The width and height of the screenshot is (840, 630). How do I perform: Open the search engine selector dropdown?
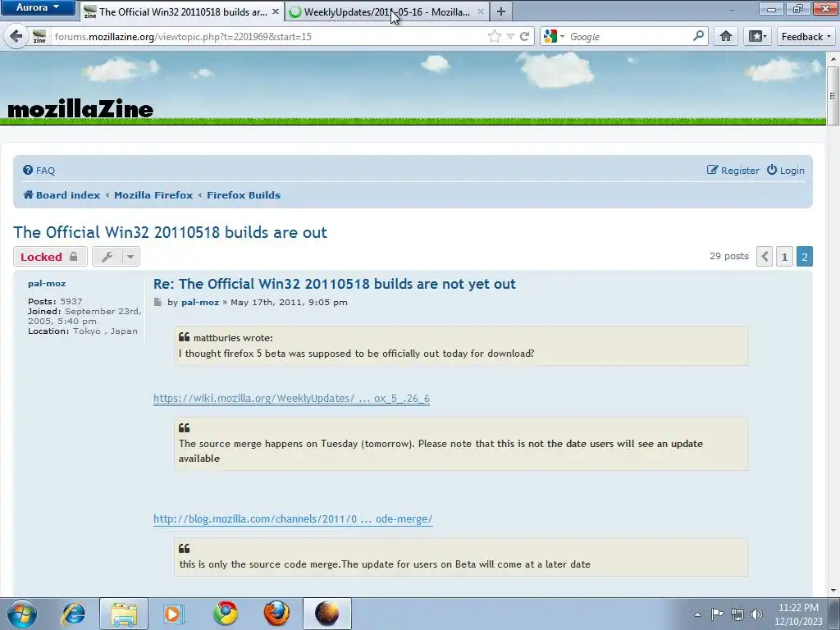coord(554,36)
